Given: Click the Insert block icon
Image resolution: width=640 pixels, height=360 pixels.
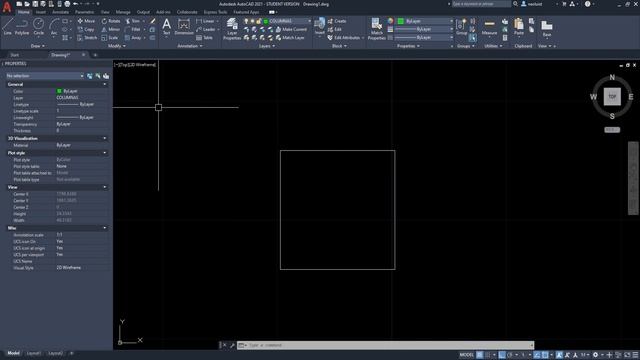Looking at the screenshot, I should [320, 27].
